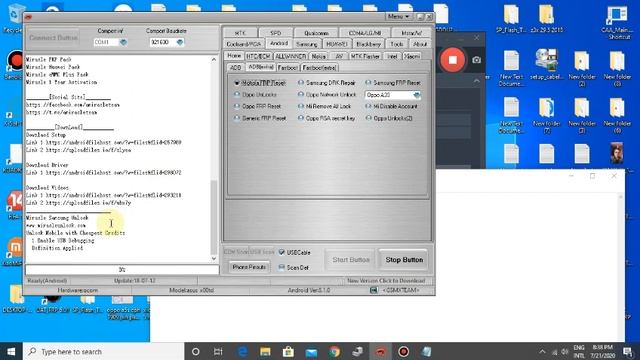Open Windows Start menu
640x360 pixels.
click(x=11, y=351)
